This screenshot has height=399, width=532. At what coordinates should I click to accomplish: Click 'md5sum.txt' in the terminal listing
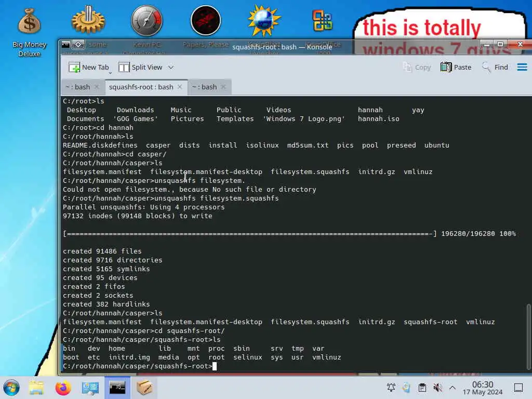pyautogui.click(x=308, y=145)
